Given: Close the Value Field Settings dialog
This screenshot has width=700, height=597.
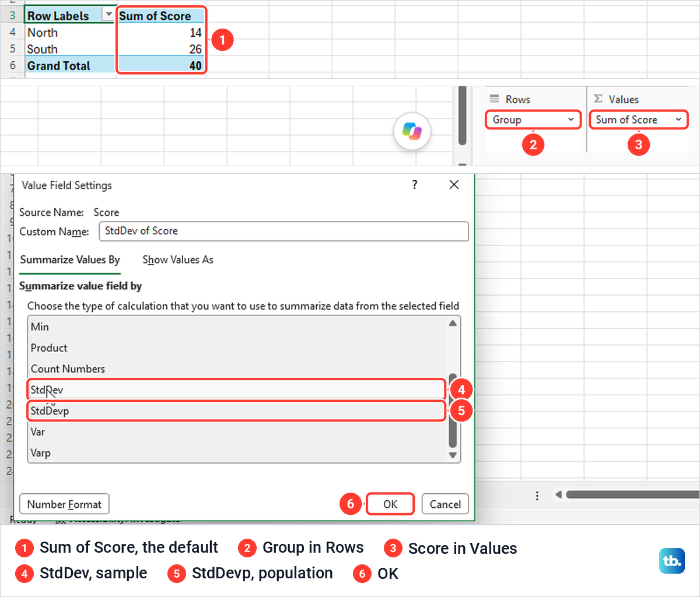Looking at the screenshot, I should point(454,185).
